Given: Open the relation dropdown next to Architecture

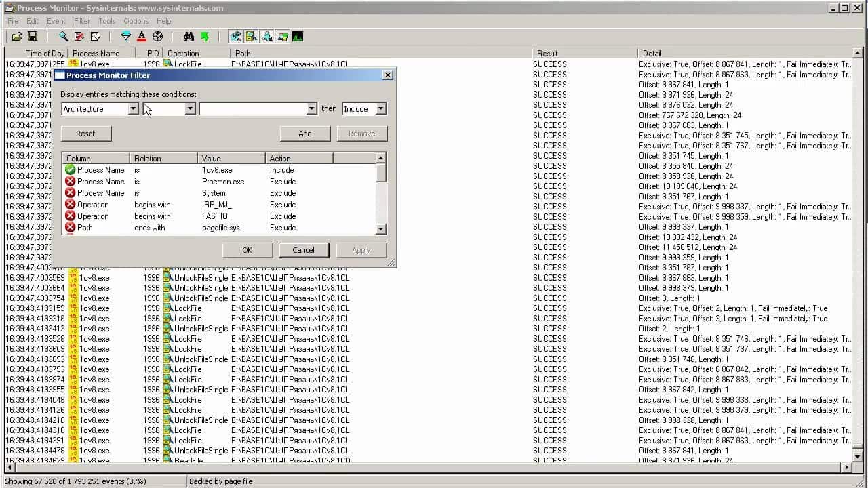Looking at the screenshot, I should [190, 109].
